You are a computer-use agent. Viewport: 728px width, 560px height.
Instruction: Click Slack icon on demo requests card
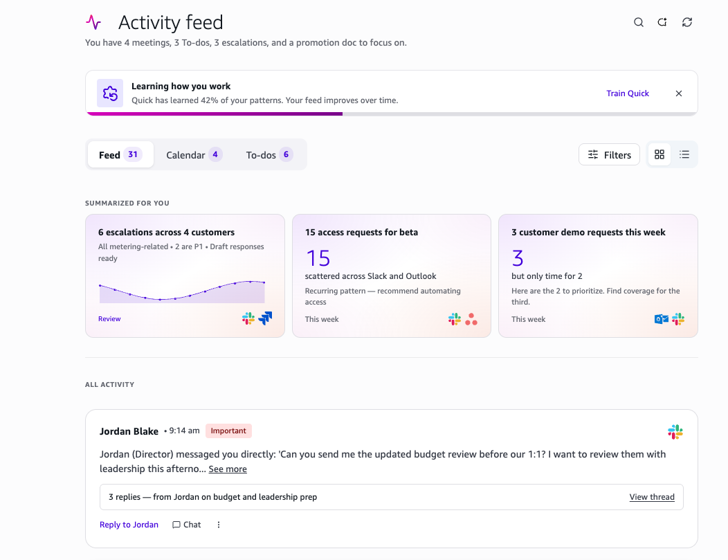pos(678,319)
